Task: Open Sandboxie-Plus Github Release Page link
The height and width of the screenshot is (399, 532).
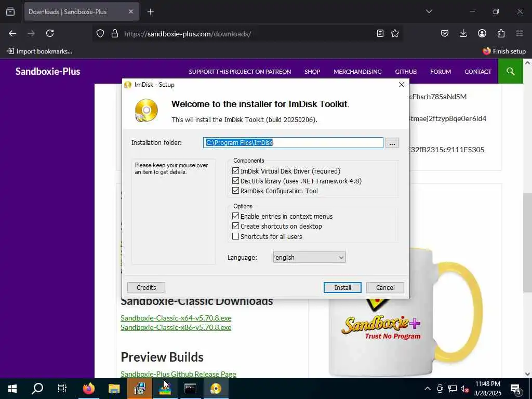Action: point(179,374)
